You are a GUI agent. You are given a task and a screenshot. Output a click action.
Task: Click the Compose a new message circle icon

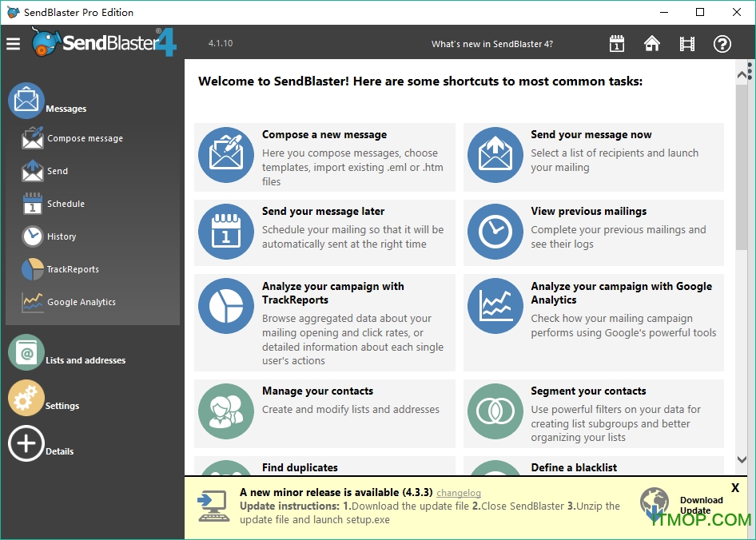pos(226,155)
